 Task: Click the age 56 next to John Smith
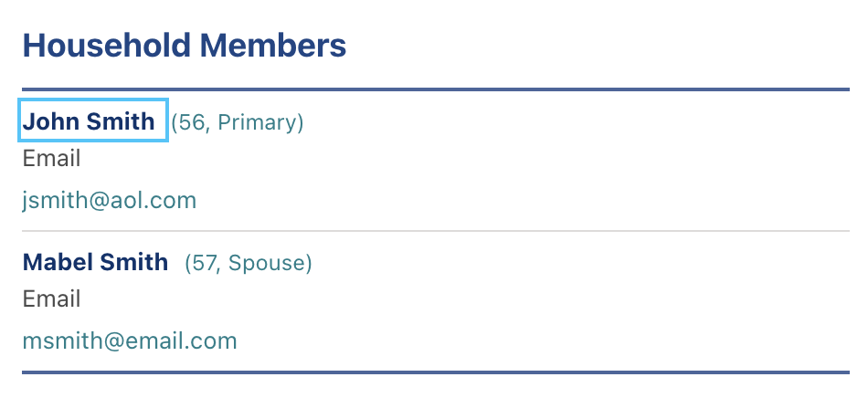click(x=192, y=122)
